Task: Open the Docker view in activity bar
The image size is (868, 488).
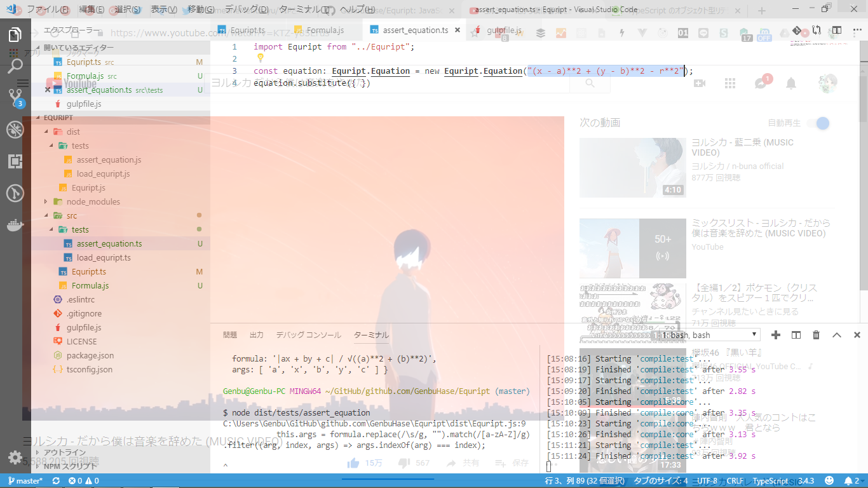Action: tap(15, 225)
